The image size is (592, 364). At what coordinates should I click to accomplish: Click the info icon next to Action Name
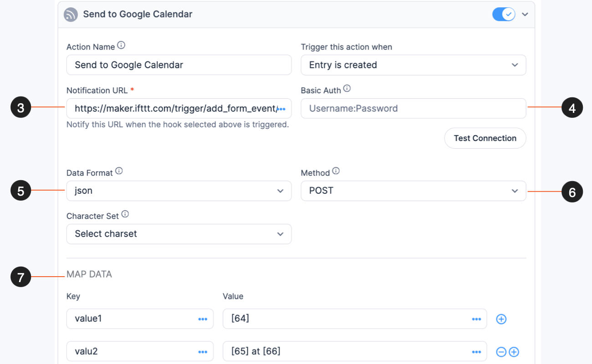[x=121, y=45]
